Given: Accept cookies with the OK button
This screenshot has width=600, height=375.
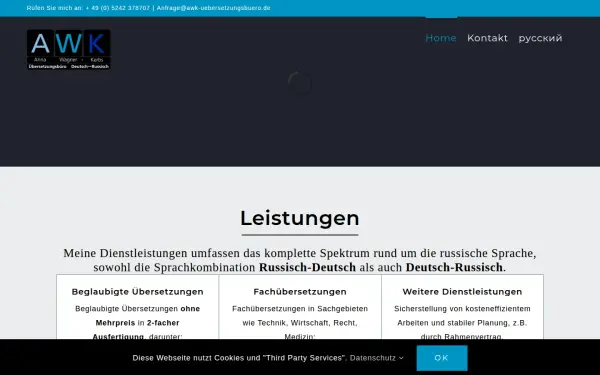Looking at the screenshot, I should (442, 358).
